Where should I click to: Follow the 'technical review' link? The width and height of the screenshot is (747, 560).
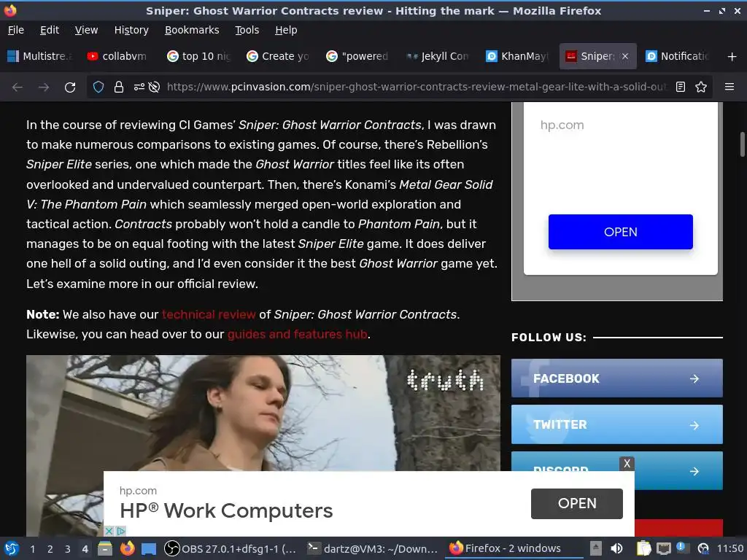209,315
